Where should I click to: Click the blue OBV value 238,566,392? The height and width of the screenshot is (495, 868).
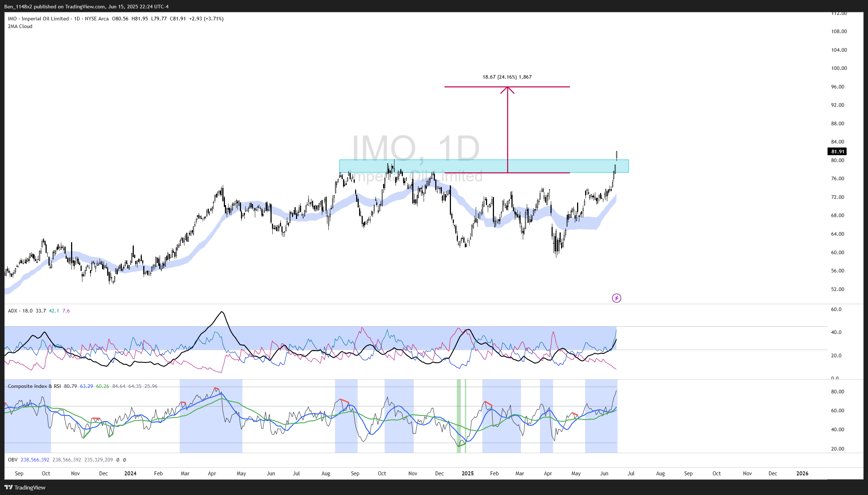35,460
